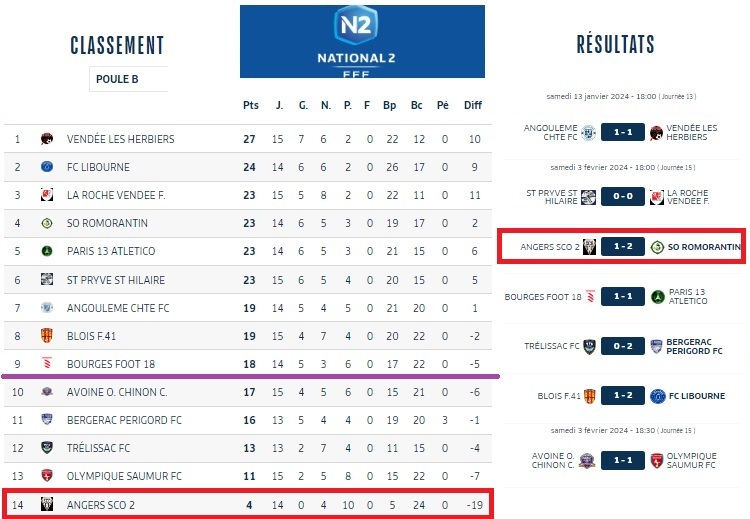Open the Angoulême vs Vendée Les Herbiers 1-1 result

622,132
